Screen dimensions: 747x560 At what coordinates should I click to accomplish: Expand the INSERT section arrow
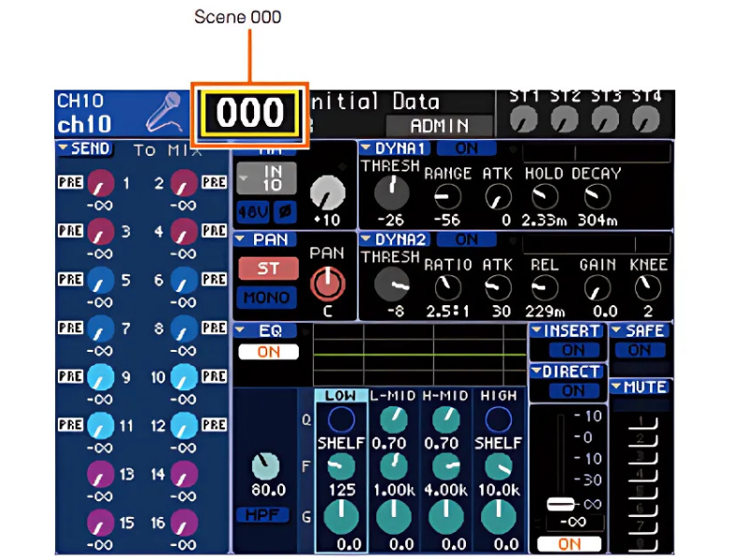pyautogui.click(x=537, y=330)
